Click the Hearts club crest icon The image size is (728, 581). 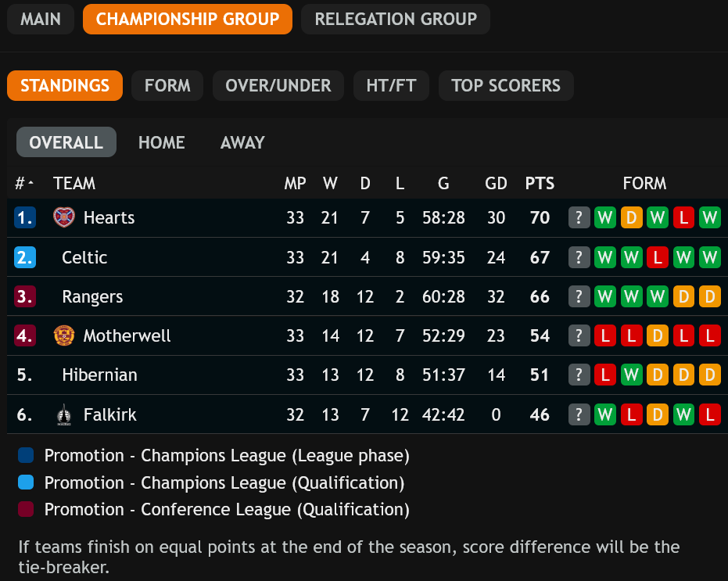[63, 217]
